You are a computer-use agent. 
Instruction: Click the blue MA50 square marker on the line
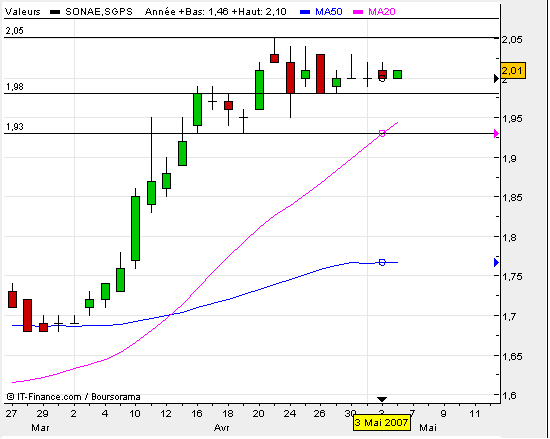(x=382, y=262)
